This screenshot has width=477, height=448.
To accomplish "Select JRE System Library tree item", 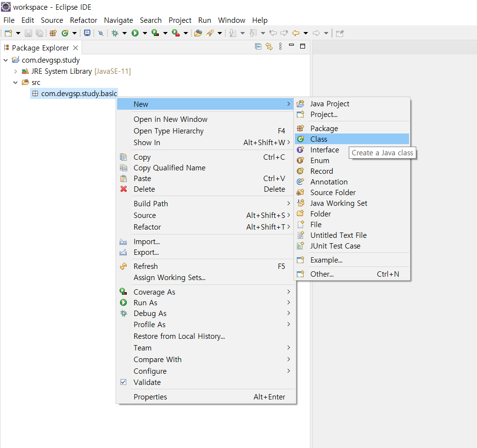I will (x=76, y=71).
